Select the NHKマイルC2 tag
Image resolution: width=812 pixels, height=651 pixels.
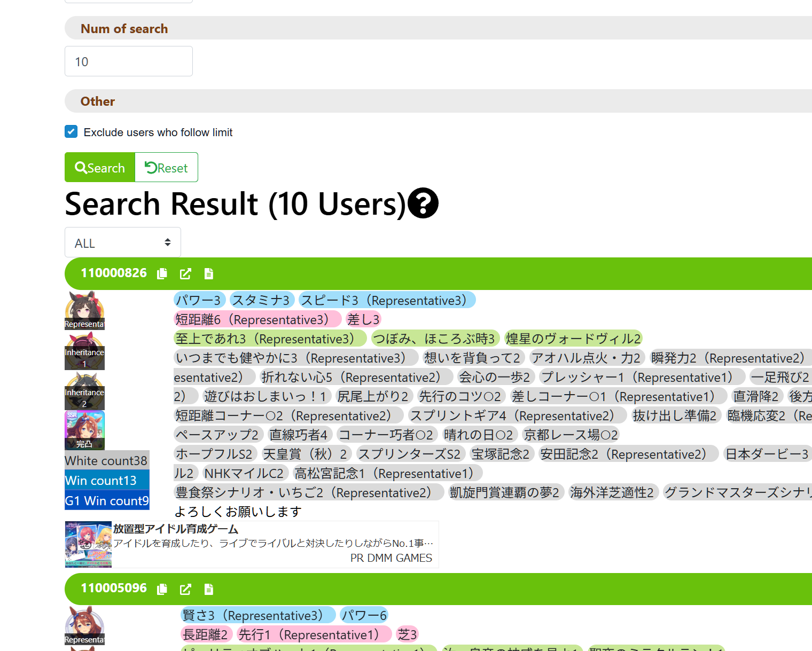pyautogui.click(x=245, y=473)
